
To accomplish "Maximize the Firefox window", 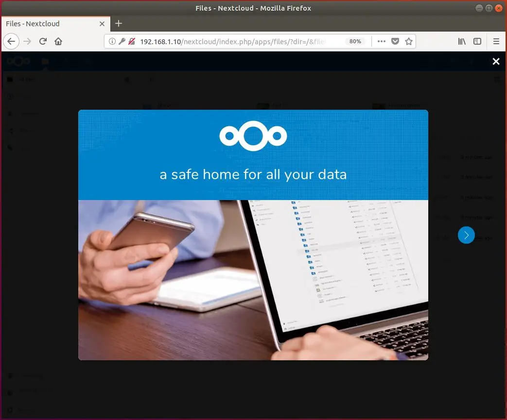I will 489,8.
